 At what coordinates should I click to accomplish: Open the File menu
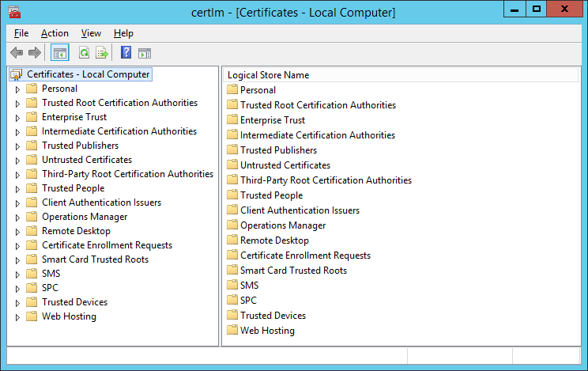coord(21,33)
